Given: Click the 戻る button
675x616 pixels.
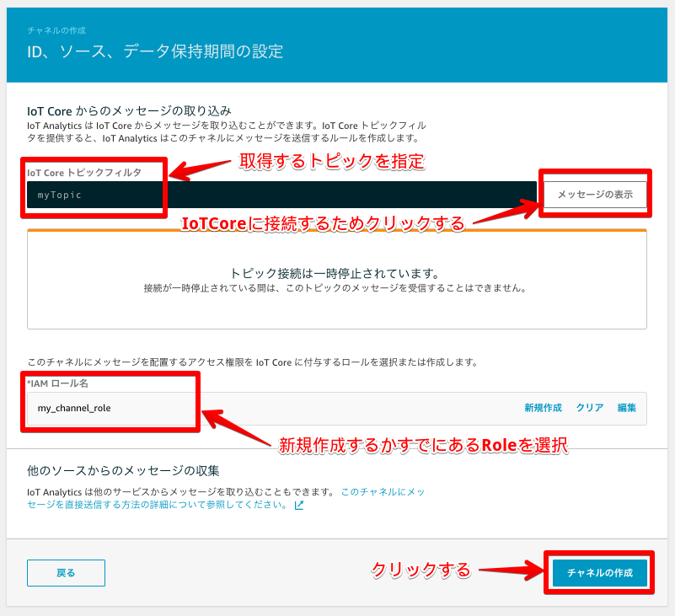Looking at the screenshot, I should (x=66, y=573).
